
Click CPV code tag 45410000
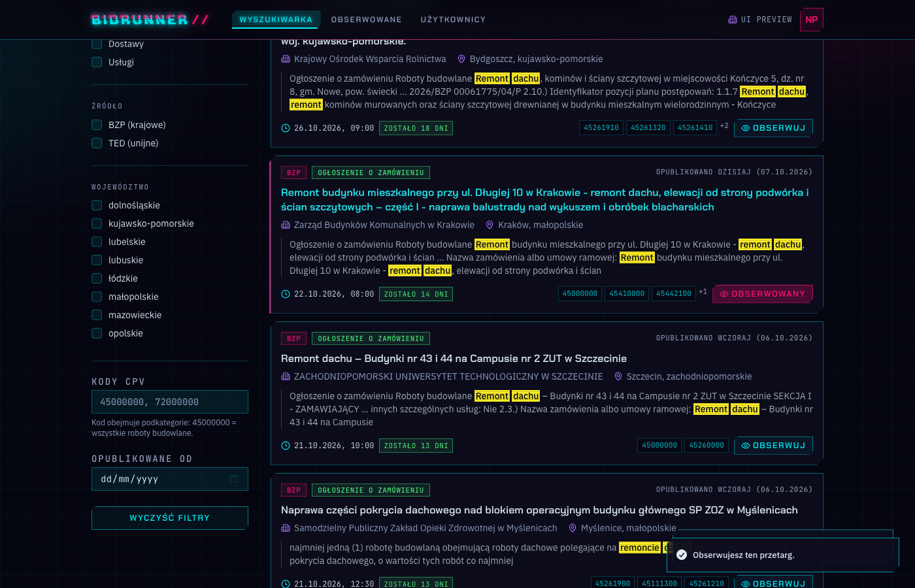(627, 294)
